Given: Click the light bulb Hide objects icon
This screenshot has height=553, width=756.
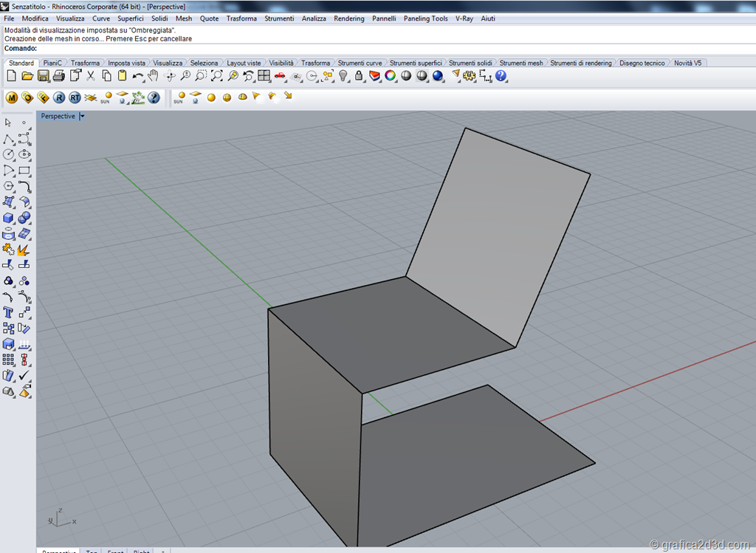Looking at the screenshot, I should [x=343, y=76].
